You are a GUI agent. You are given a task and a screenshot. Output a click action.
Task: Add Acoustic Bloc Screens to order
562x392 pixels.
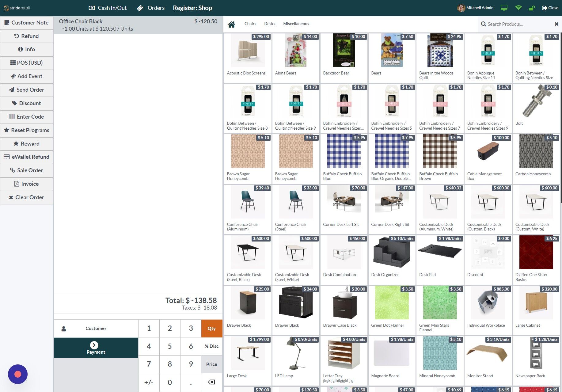pyautogui.click(x=248, y=58)
